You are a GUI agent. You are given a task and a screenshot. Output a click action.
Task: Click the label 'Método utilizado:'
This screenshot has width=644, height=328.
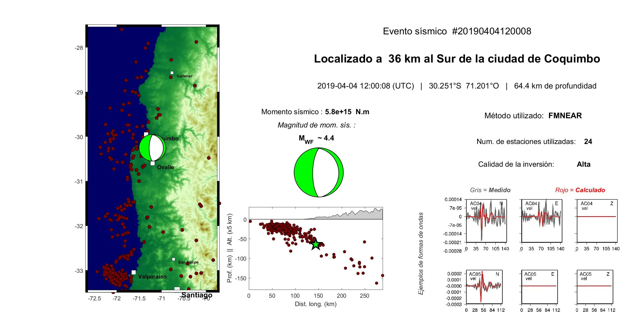coord(514,116)
